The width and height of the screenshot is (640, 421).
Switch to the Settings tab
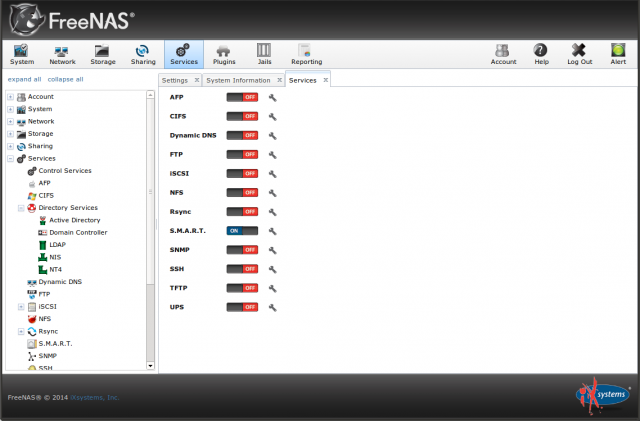pyautogui.click(x=175, y=80)
